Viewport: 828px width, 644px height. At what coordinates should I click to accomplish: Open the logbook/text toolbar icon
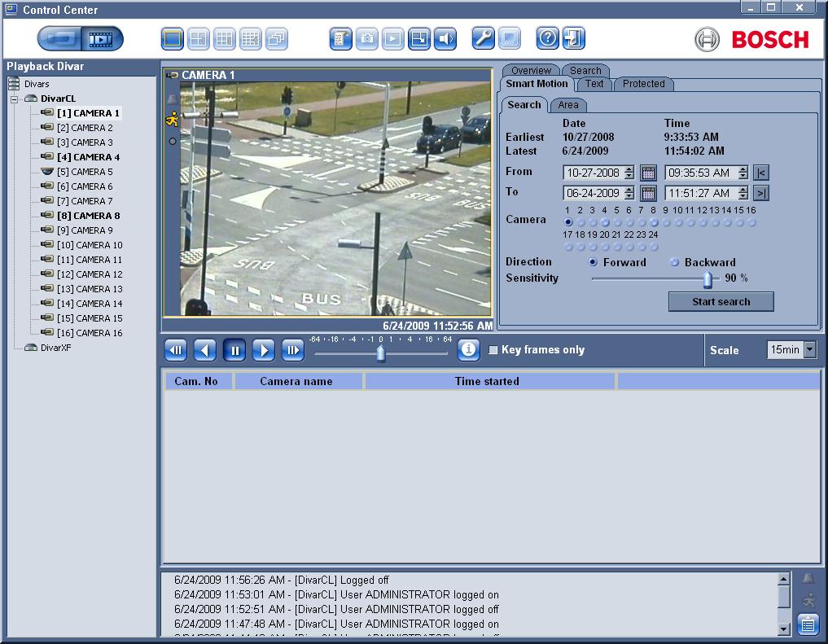click(x=340, y=38)
